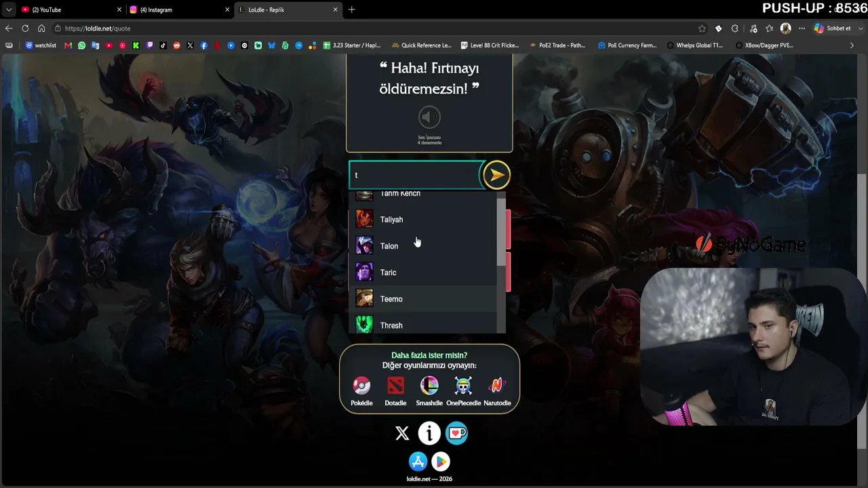Screen dimensions: 868x488
Task: Bookmark this page with the star
Action: coord(702,28)
